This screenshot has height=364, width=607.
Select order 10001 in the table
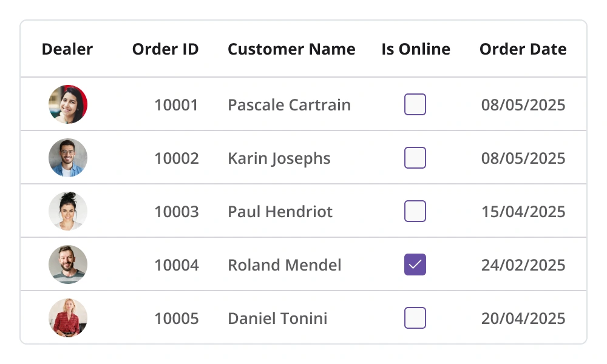177,104
